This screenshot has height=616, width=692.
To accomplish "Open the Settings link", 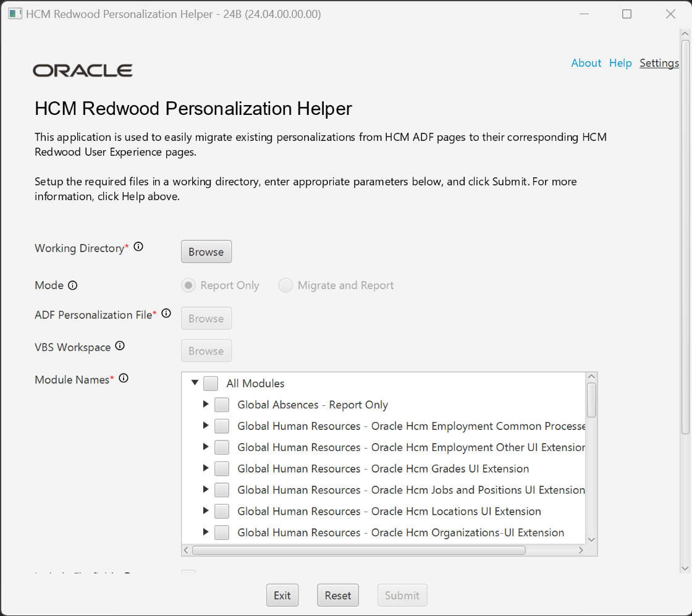I will (659, 62).
